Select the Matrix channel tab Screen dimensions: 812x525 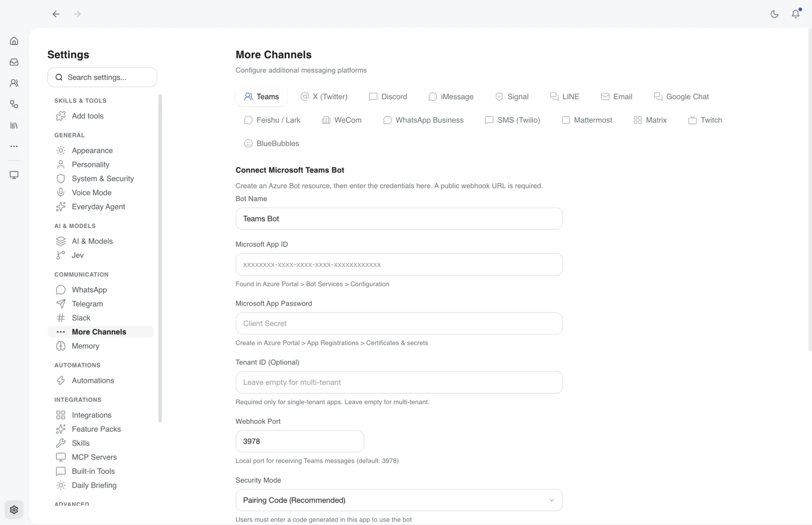tap(650, 120)
